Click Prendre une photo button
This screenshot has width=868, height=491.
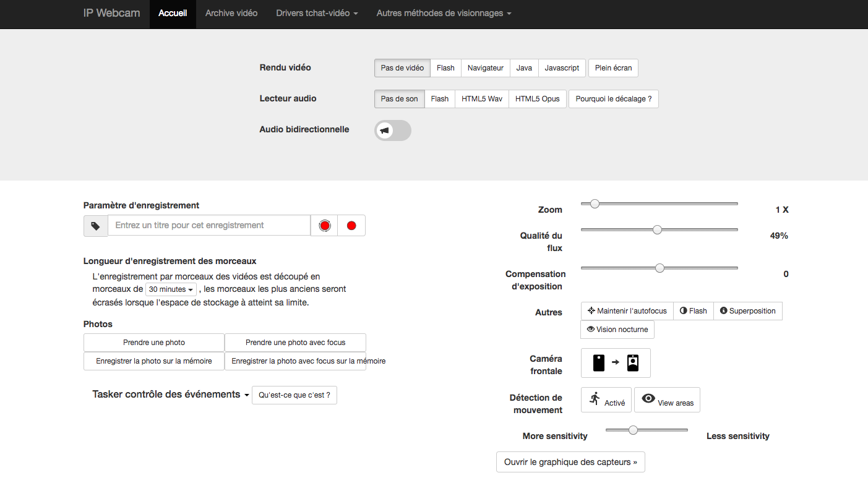tap(154, 343)
